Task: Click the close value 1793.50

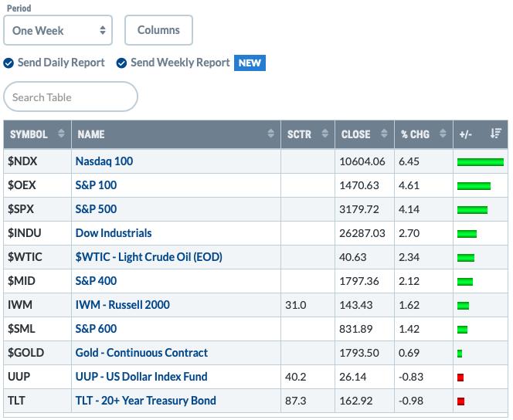Action: pos(359,353)
